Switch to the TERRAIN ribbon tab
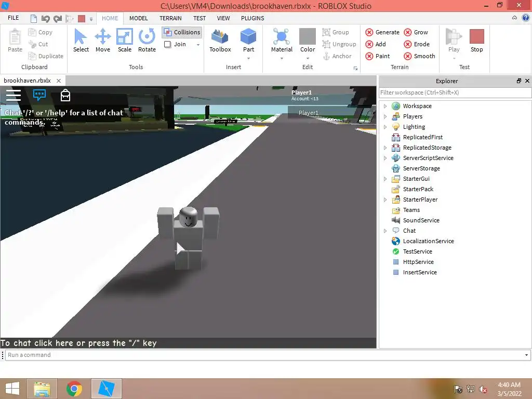 (170, 18)
